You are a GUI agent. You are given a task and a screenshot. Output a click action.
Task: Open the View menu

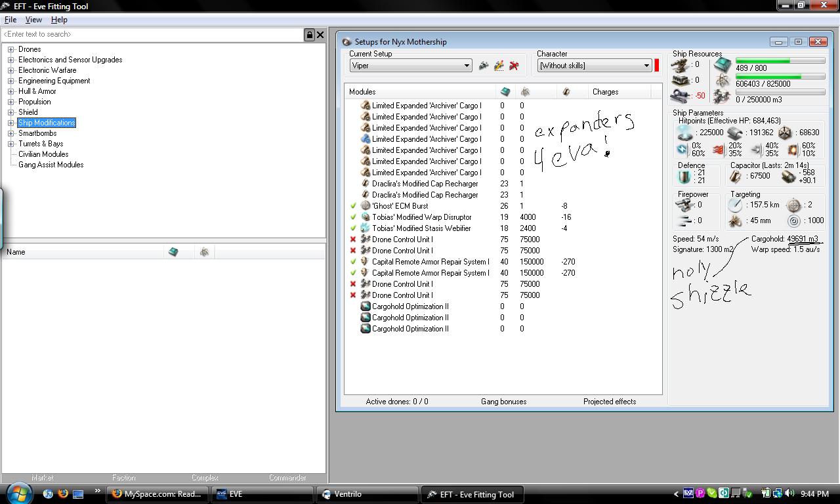[x=33, y=20]
